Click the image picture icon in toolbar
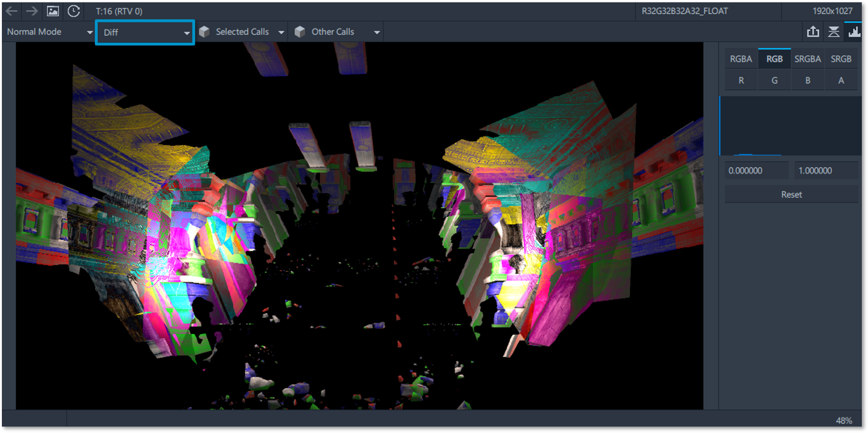 pos(53,11)
